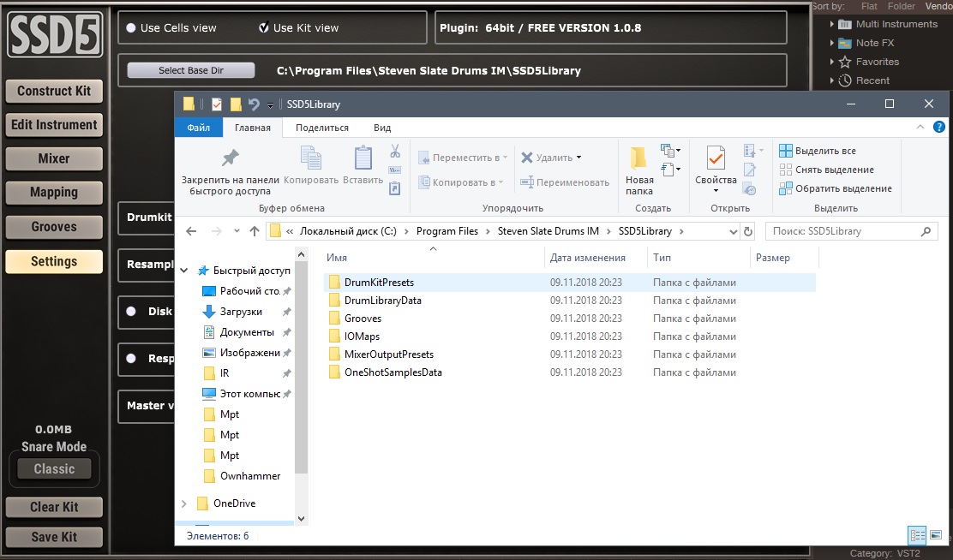Image resolution: width=953 pixels, height=560 pixels.
Task: Toggle the Resp radio option in SSD5
Action: click(x=130, y=359)
